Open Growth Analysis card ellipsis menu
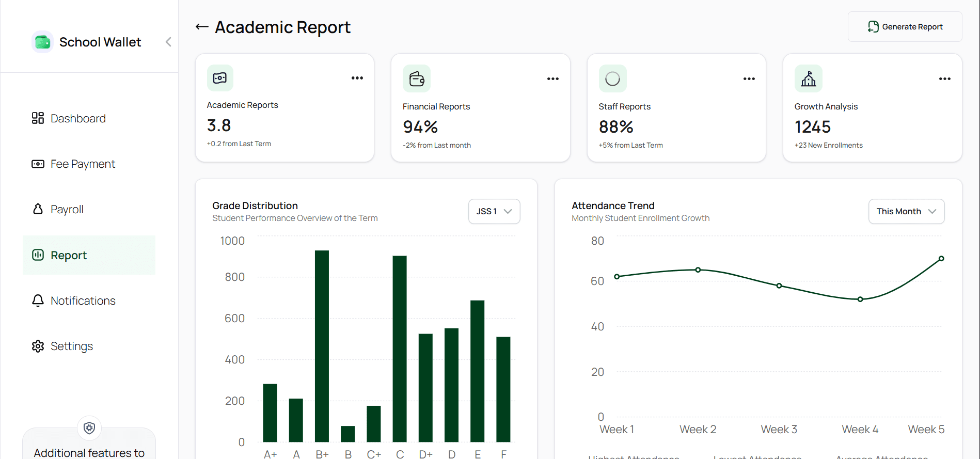This screenshot has height=459, width=980. (x=945, y=79)
